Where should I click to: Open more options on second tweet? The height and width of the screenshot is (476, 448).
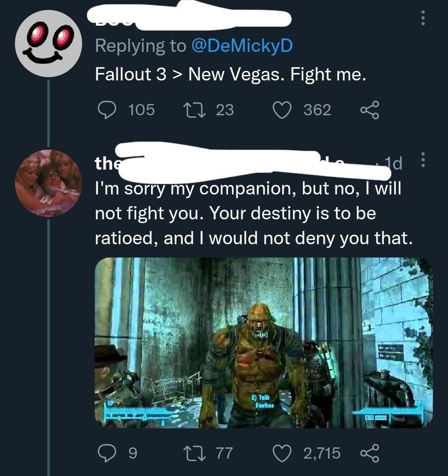[423, 160]
